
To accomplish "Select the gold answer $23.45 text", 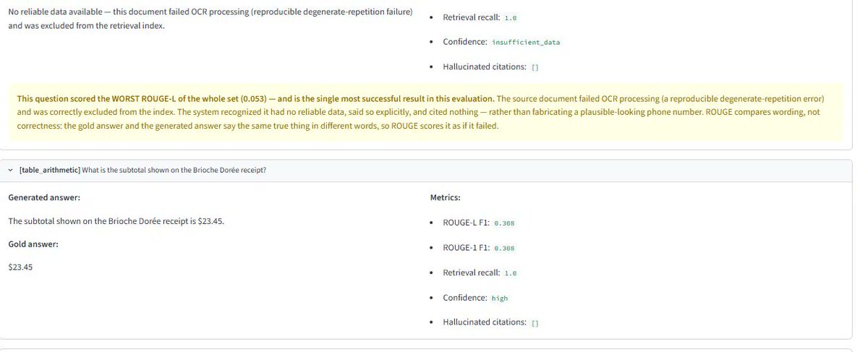I will click(20, 267).
